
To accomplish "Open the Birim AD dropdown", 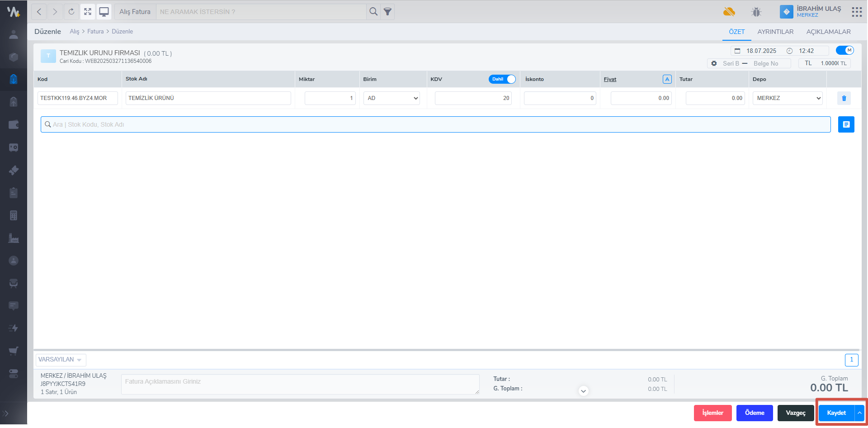I will point(392,98).
